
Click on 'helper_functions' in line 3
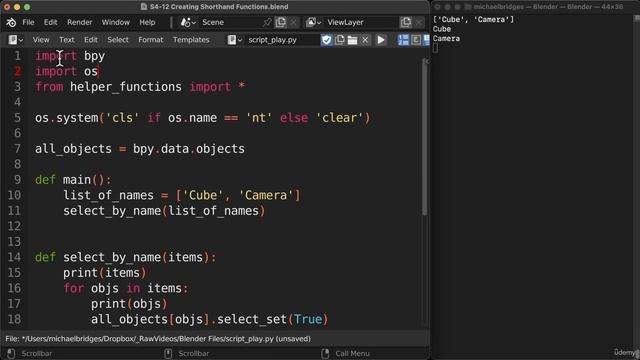pos(126,87)
